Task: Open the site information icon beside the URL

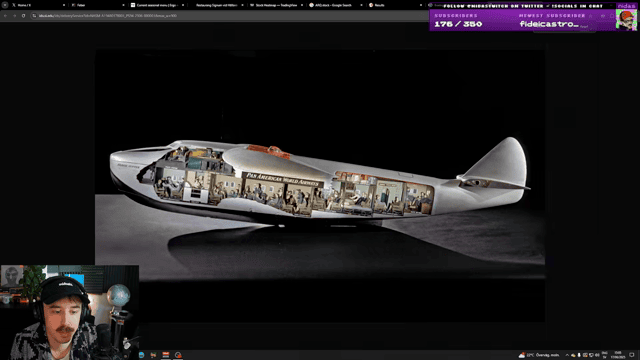Action: pos(34,16)
